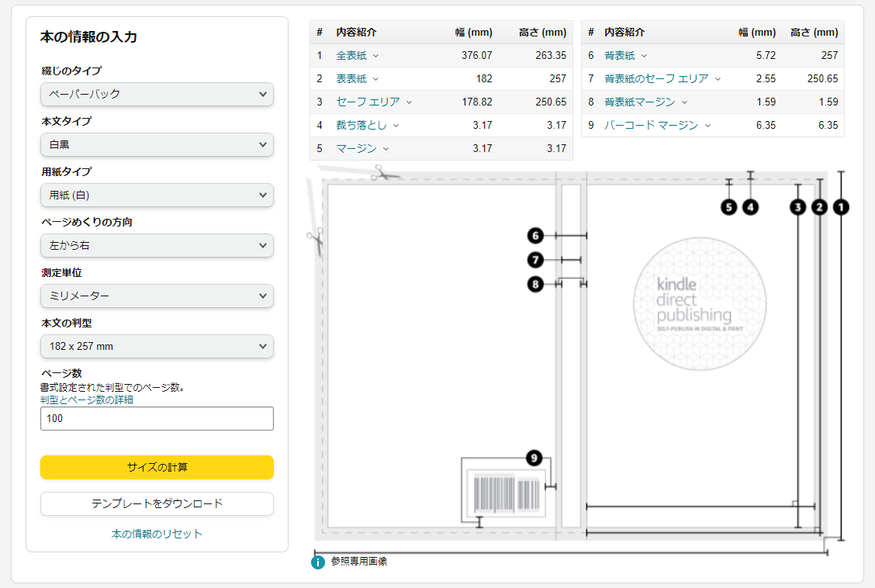The height and width of the screenshot is (588, 875).
Task: Expand the マージン row description
Action: tap(362, 148)
